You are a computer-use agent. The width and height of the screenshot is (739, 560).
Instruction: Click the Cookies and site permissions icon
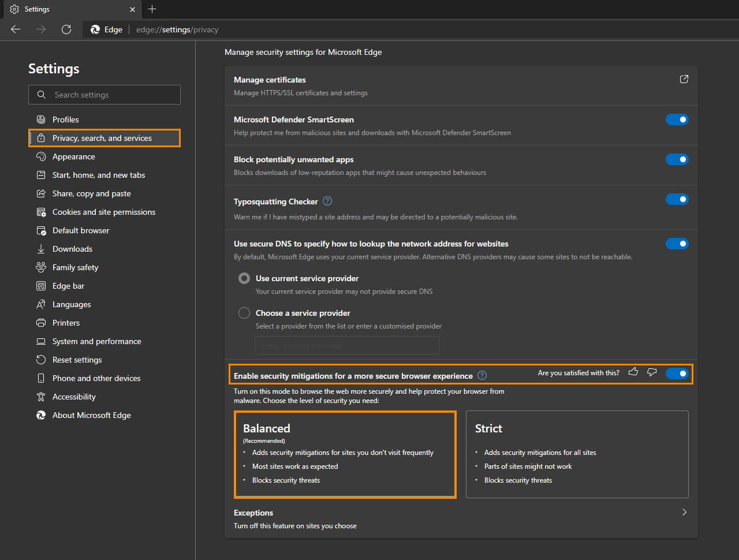coord(41,212)
